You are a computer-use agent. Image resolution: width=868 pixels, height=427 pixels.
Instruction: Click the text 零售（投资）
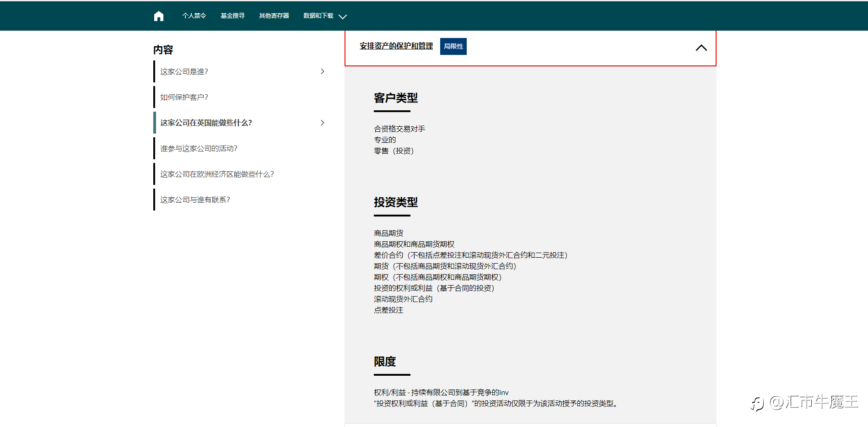coord(394,151)
